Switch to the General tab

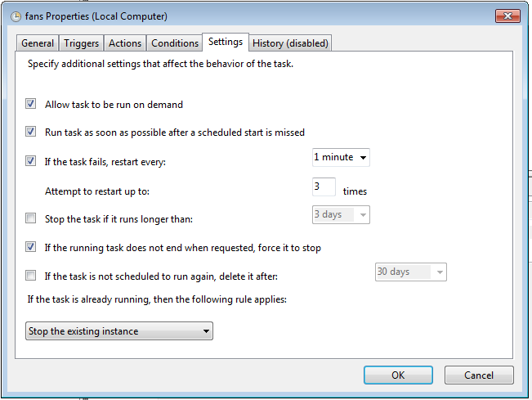(x=38, y=43)
